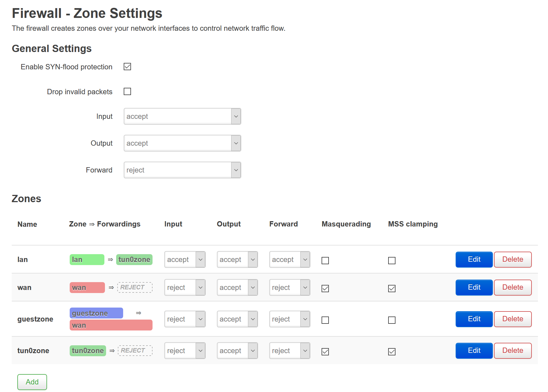Change the wan zone Forward dropdown
548x392 pixels.
tap(289, 287)
